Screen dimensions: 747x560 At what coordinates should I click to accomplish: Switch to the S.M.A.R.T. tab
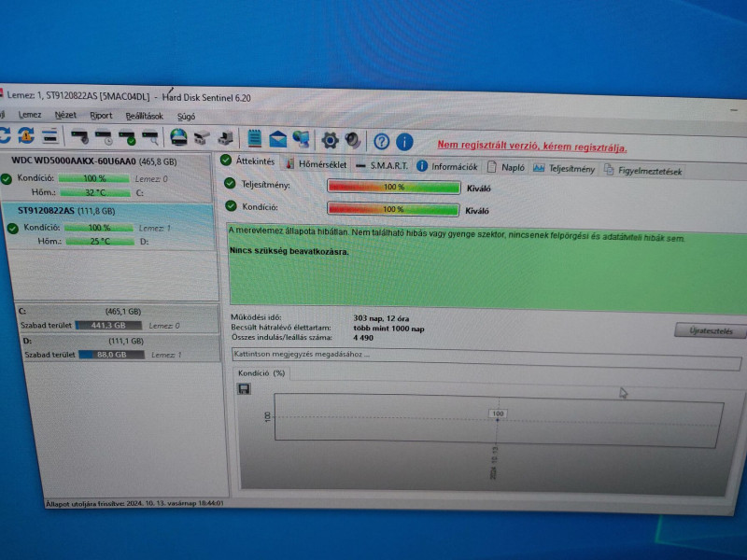382,165
